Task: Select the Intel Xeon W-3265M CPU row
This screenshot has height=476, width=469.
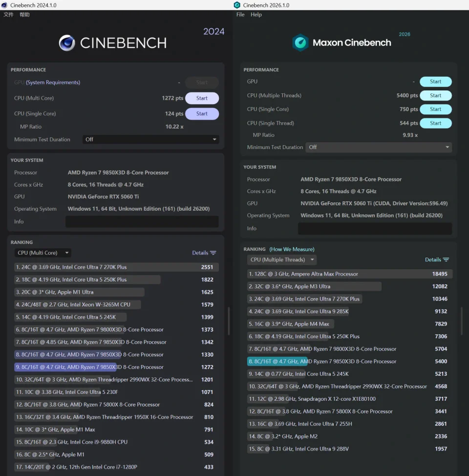Action: pos(116,304)
